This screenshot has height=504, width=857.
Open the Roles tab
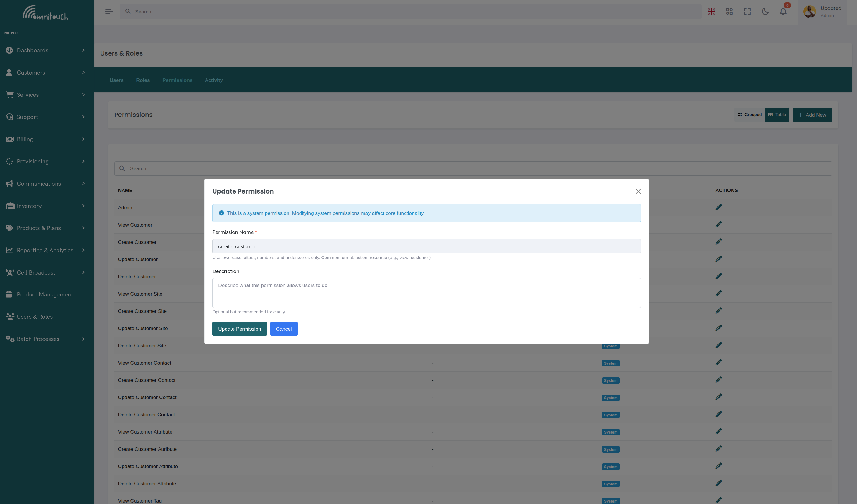point(143,80)
